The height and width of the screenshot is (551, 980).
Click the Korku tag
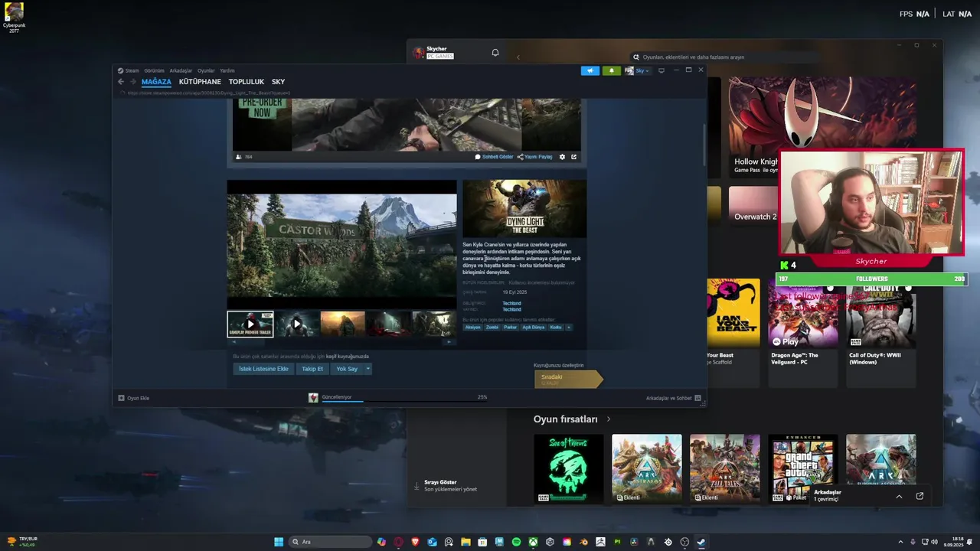click(x=556, y=327)
